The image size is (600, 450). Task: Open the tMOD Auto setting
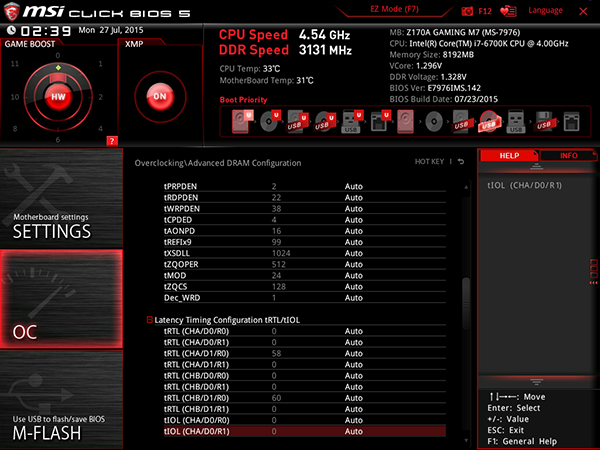pyautogui.click(x=354, y=275)
